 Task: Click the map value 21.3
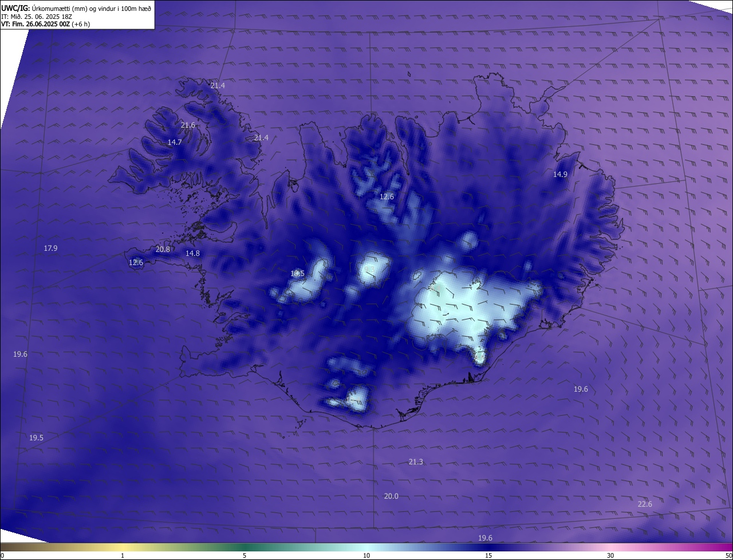(x=416, y=462)
